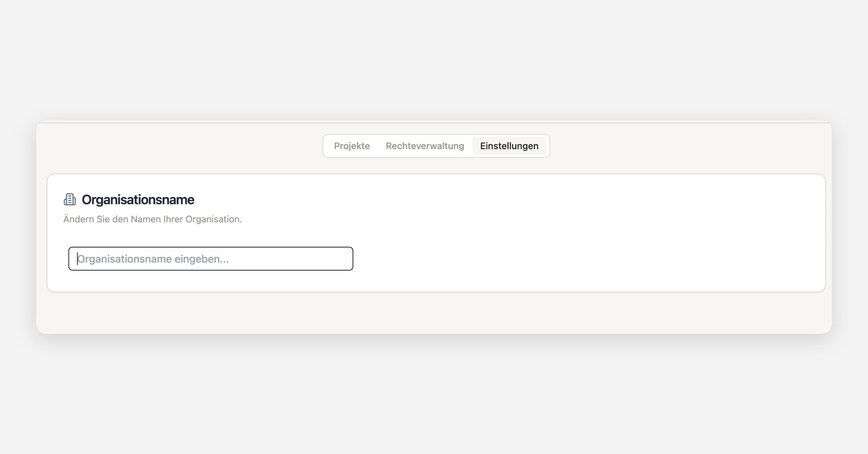The image size is (868, 454).
Task: Switch to the Rechteverwaltung tab
Action: (x=425, y=146)
